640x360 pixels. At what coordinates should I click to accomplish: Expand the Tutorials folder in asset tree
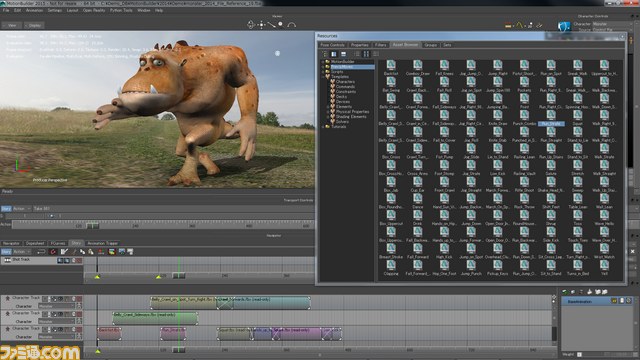pyautogui.click(x=323, y=127)
